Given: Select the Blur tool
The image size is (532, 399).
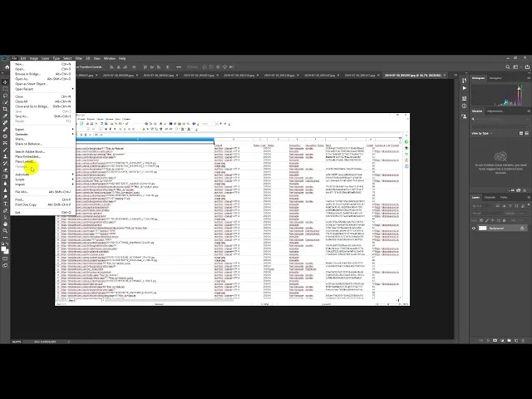Looking at the screenshot, I should pyautogui.click(x=5, y=184).
